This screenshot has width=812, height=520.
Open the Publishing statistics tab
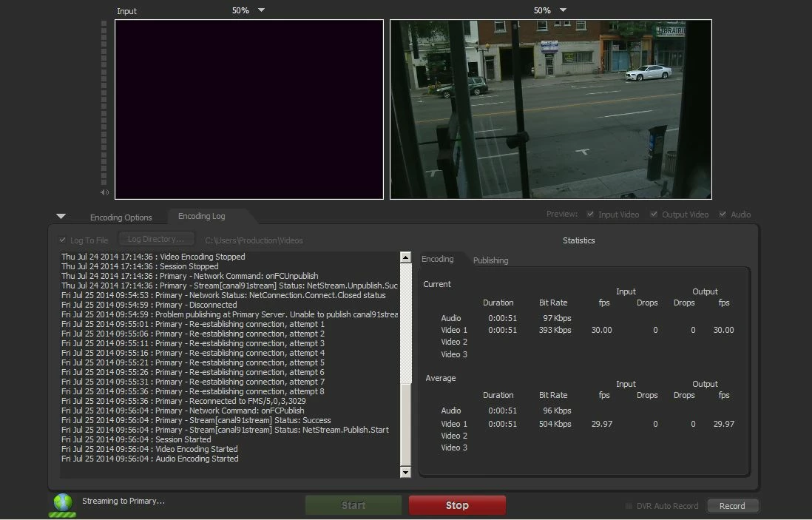pos(490,260)
